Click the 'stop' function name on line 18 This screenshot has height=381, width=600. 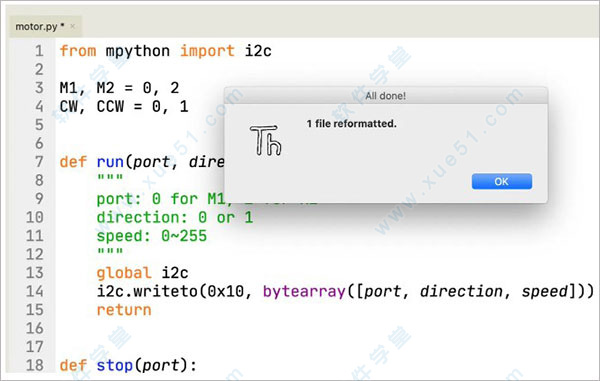(115, 365)
